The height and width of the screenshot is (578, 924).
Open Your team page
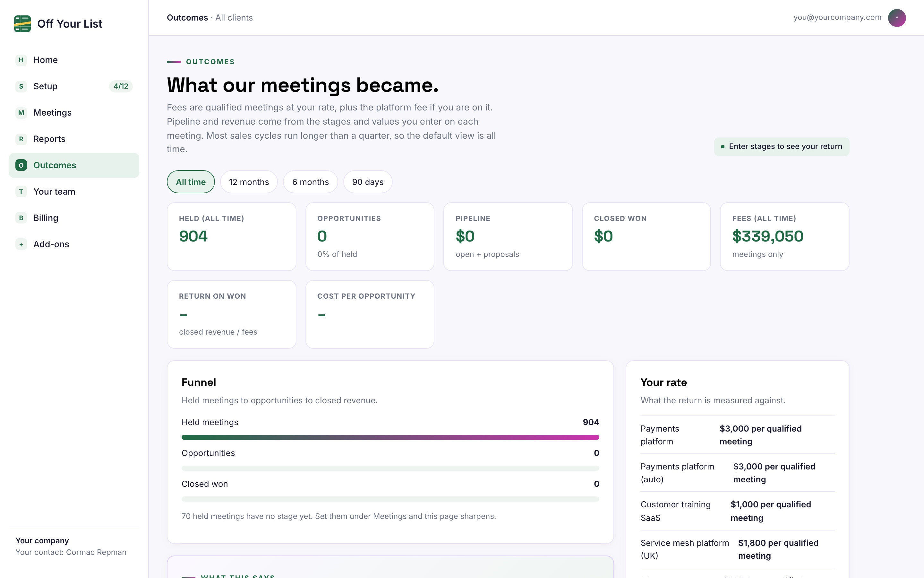[x=74, y=192]
